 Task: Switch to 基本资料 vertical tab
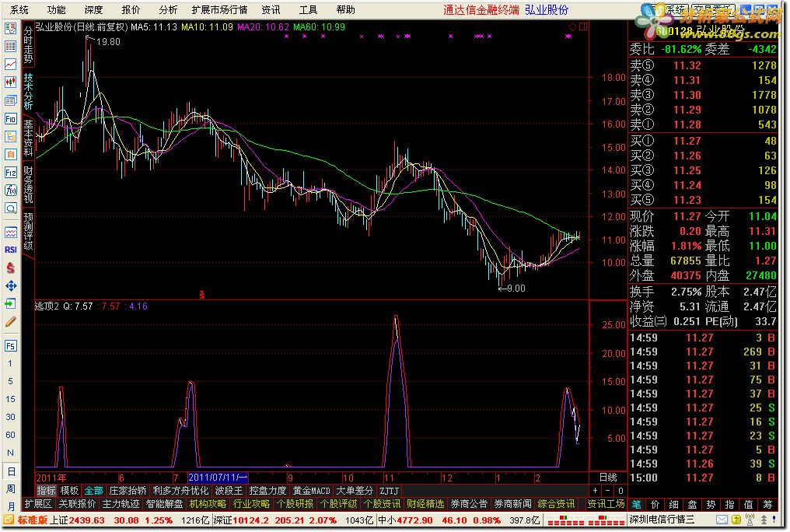point(28,138)
